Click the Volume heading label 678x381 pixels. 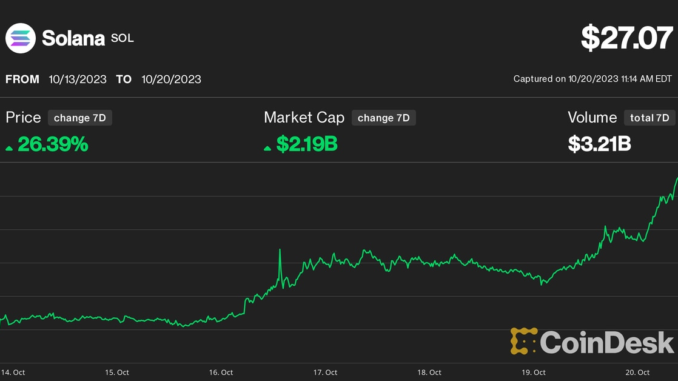[592, 118]
